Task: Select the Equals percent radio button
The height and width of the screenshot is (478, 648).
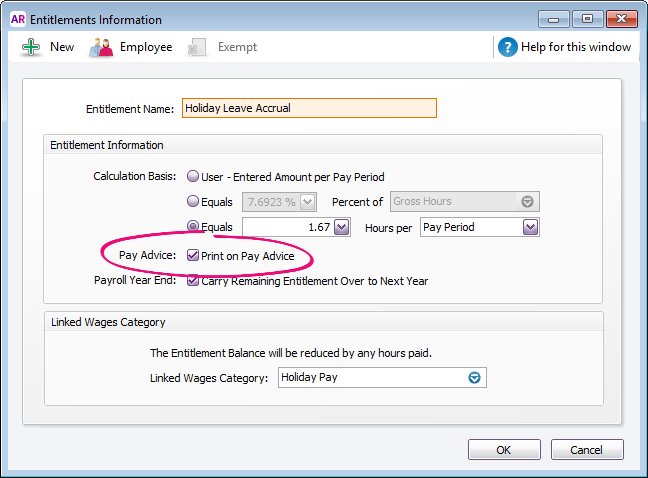Action: (x=193, y=202)
